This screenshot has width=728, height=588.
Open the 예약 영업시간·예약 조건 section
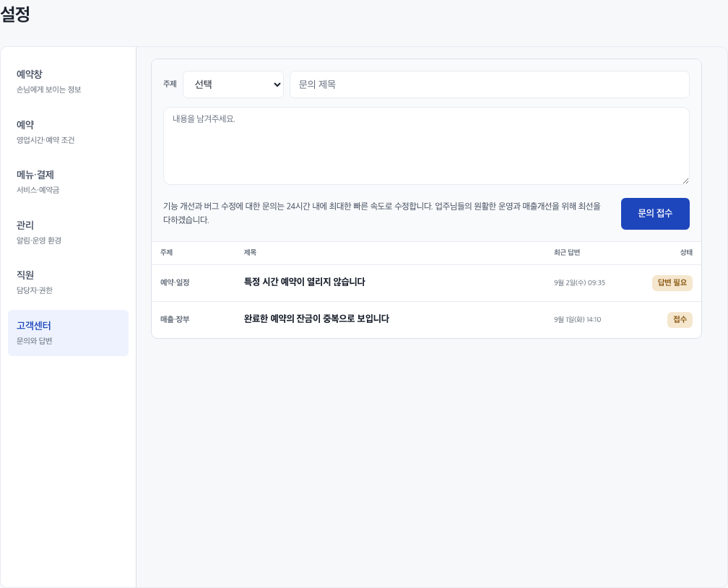tap(68, 132)
